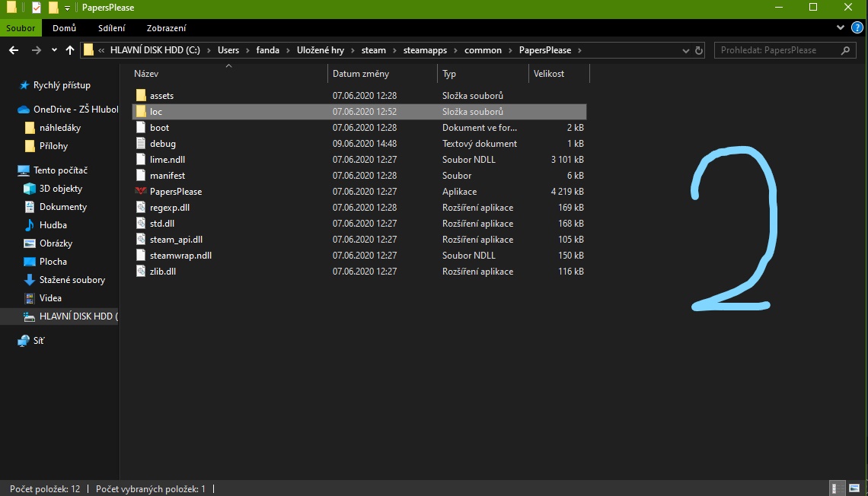
Task: Open recent locations dropdown arrow
Action: click(x=54, y=50)
